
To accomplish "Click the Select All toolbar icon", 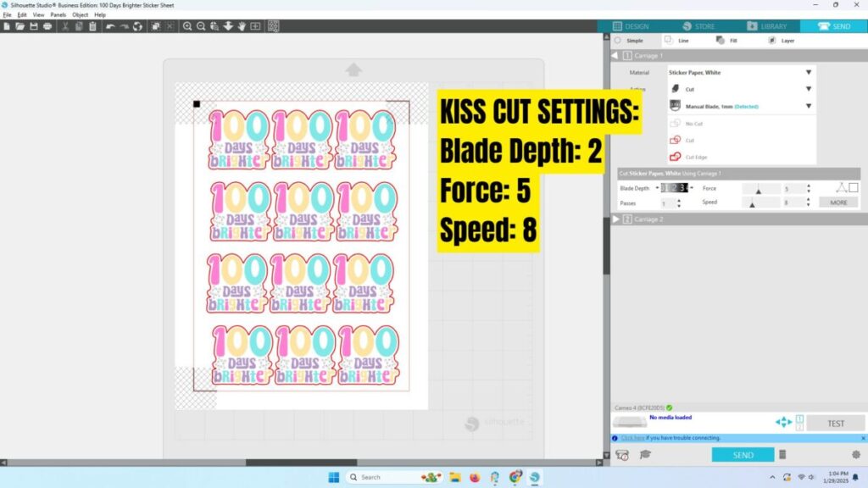I will 156,26.
